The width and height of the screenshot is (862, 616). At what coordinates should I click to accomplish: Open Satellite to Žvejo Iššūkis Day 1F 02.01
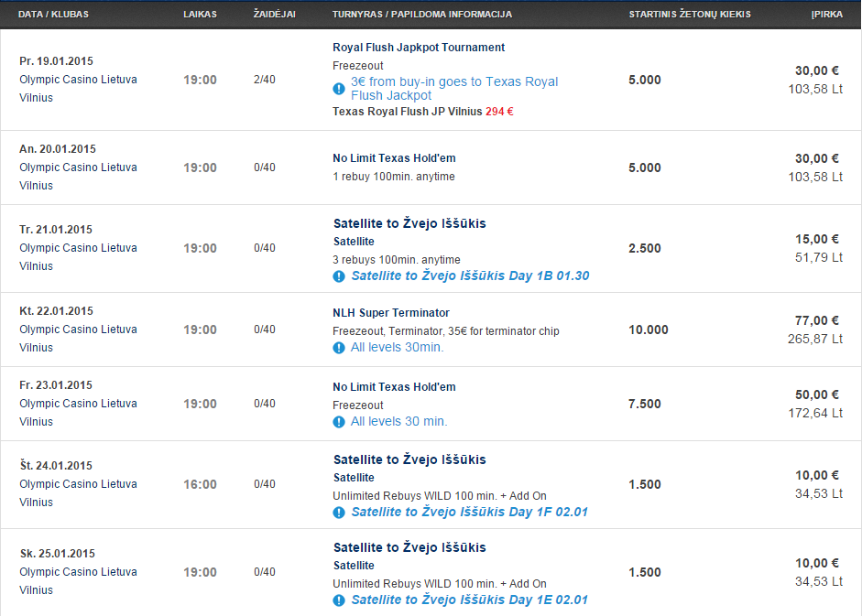click(470, 513)
